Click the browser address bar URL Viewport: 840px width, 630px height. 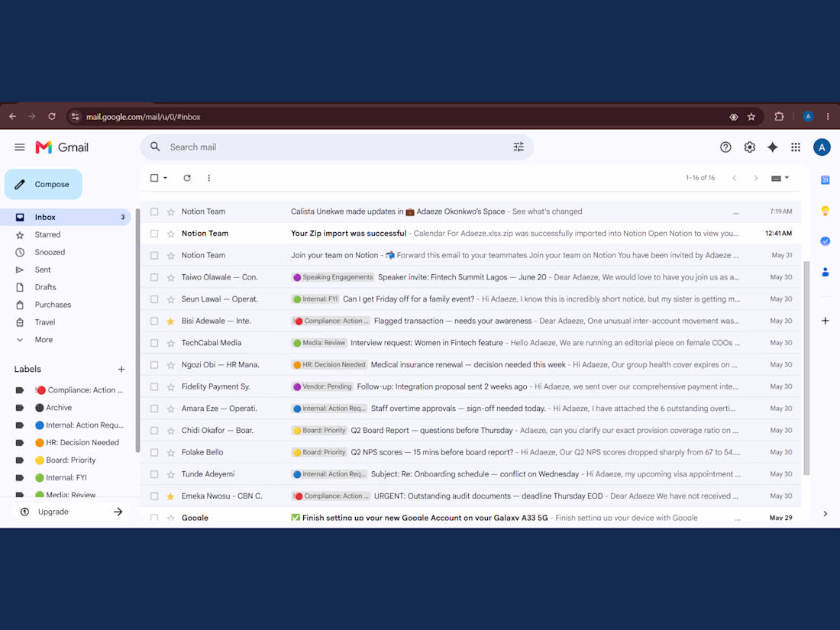143,117
